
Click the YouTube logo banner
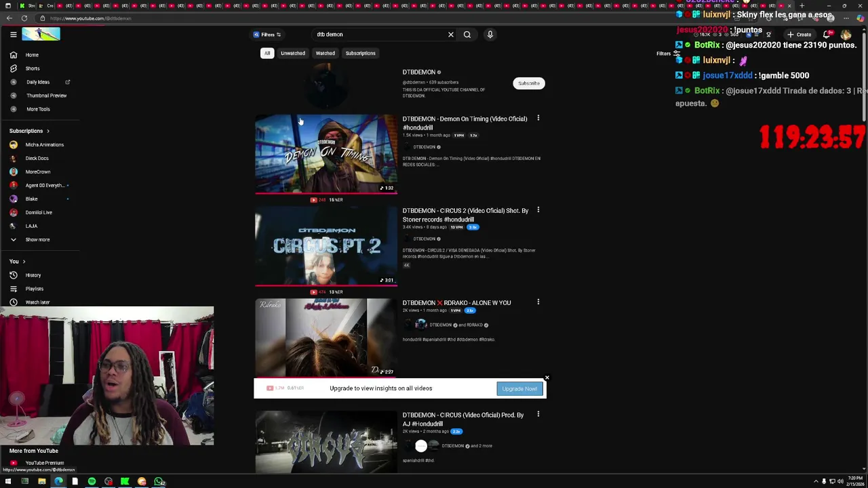tap(41, 35)
